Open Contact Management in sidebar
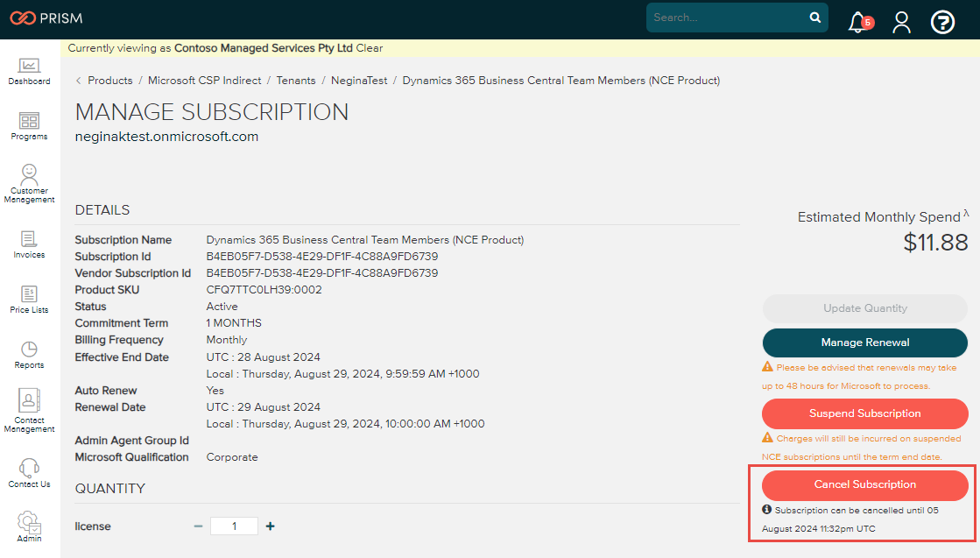Image resolution: width=980 pixels, height=558 pixels. [x=30, y=411]
